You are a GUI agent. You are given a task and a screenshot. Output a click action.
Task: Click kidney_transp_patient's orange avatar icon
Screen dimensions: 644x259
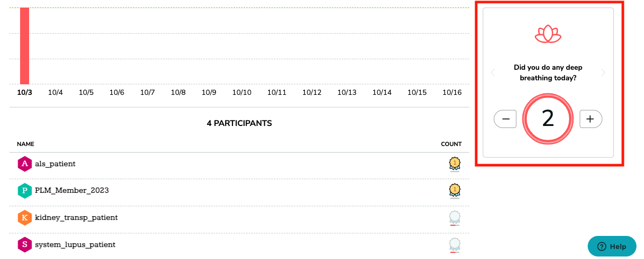(x=24, y=218)
